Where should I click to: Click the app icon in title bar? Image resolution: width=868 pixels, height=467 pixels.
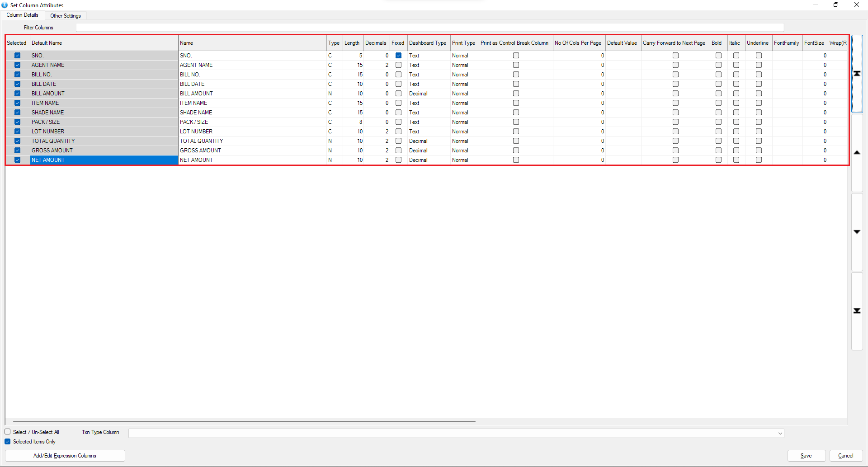tap(5, 5)
